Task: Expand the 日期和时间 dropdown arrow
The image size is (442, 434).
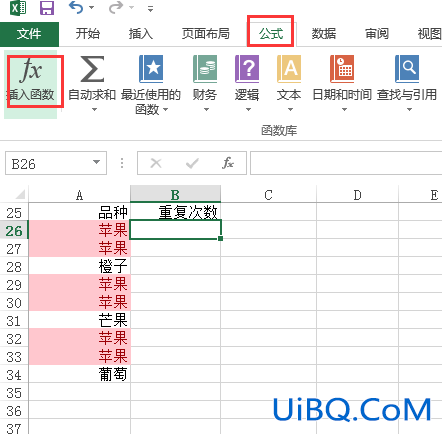Action: 345,109
